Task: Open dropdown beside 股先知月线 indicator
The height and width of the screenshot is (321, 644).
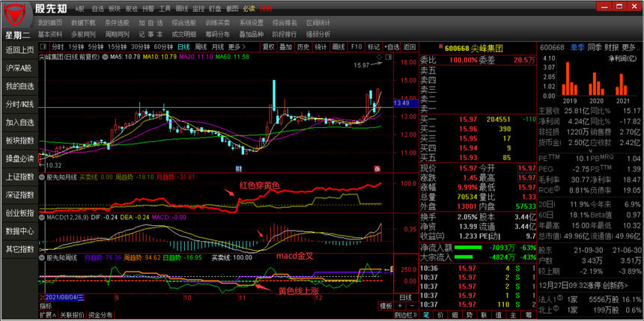Action: tap(42, 178)
